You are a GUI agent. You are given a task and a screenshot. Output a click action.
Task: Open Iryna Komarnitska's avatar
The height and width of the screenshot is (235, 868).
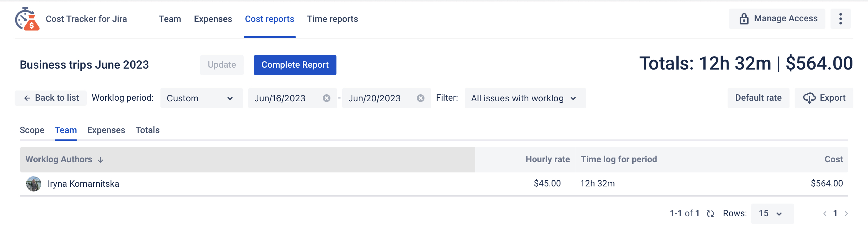click(x=34, y=184)
